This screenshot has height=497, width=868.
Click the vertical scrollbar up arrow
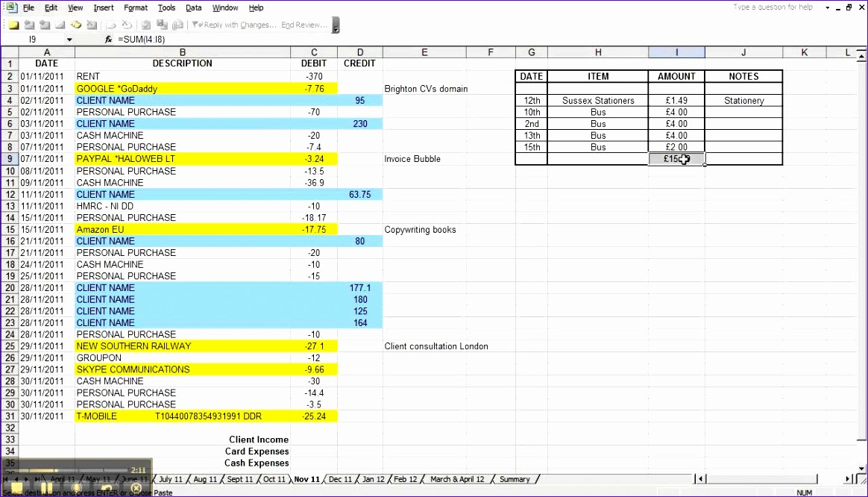tap(861, 56)
